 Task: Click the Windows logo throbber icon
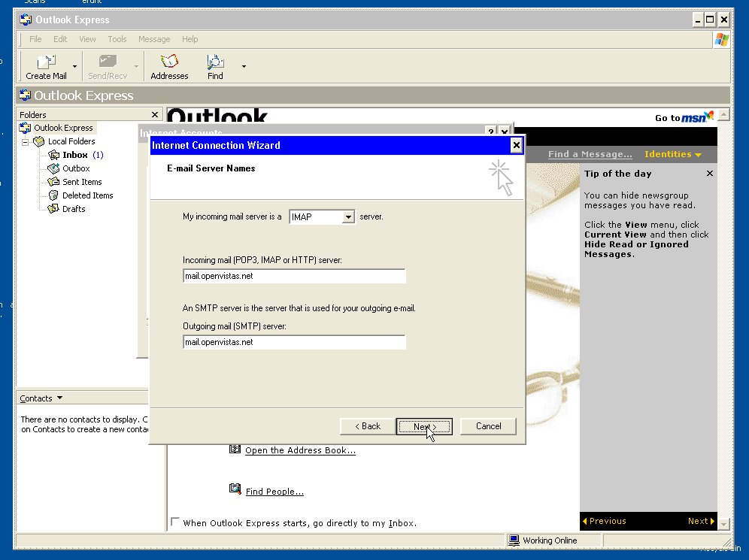[x=721, y=39]
